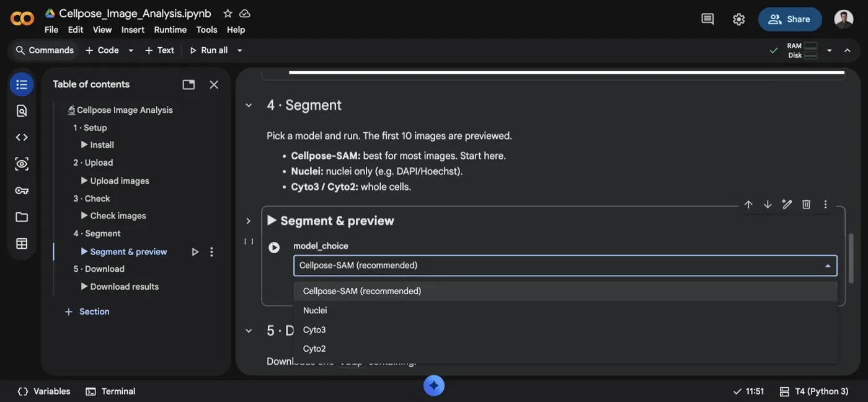The image size is (868, 402).
Task: Open the View menu
Action: 102,30
